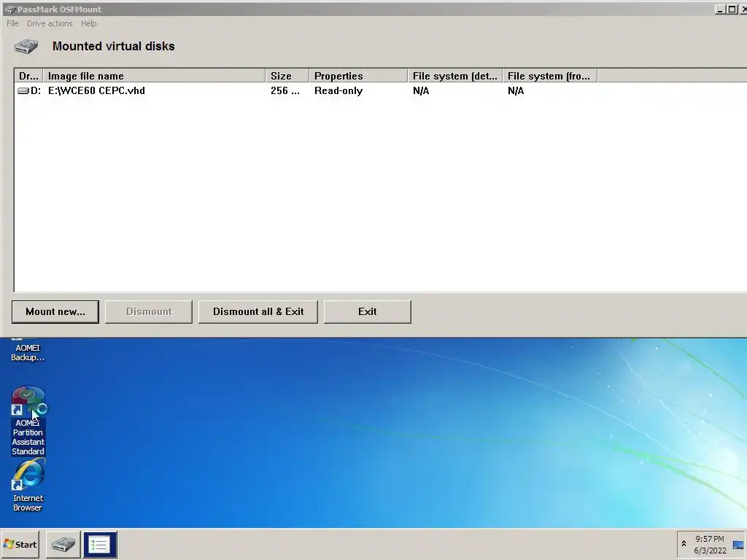Viewport: 747px width, 560px height.
Task: Minimize the OSFMount window
Action: (720, 9)
